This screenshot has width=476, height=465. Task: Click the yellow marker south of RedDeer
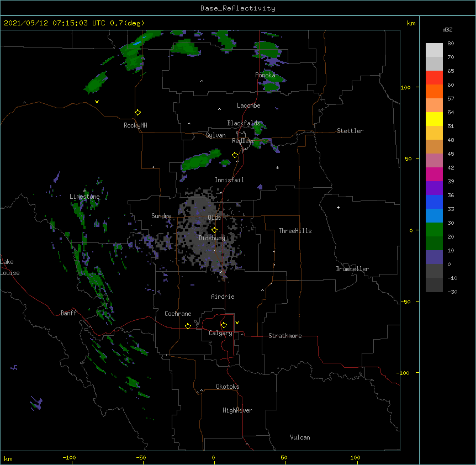(235, 155)
